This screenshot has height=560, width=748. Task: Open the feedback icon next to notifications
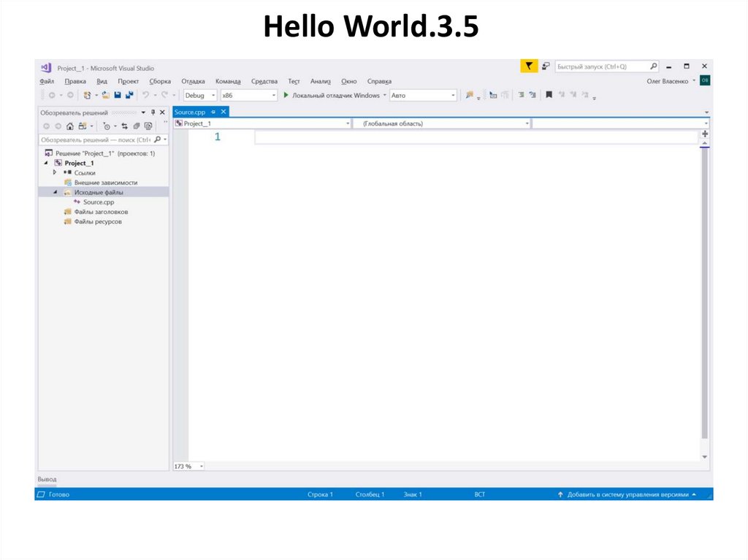click(x=546, y=66)
